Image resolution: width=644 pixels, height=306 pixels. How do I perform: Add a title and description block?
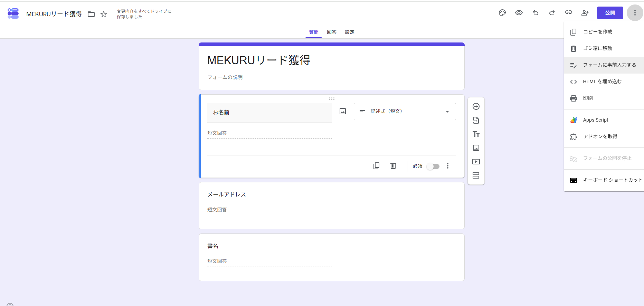click(476, 134)
